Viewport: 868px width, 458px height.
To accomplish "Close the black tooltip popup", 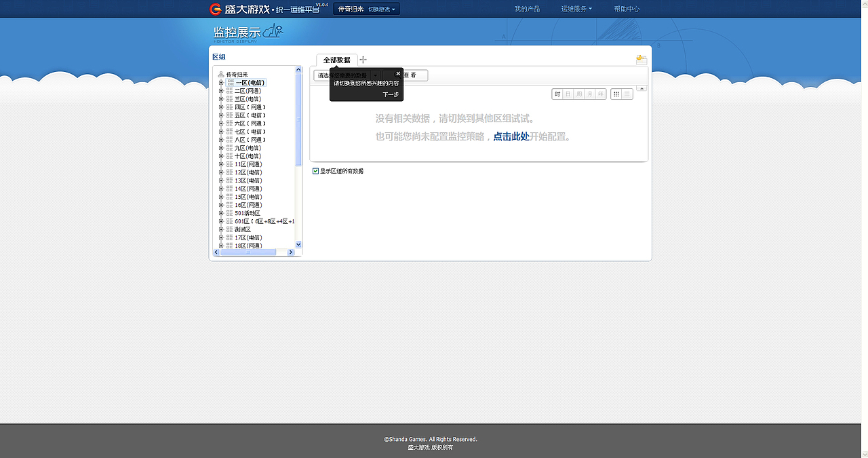I will [x=398, y=73].
